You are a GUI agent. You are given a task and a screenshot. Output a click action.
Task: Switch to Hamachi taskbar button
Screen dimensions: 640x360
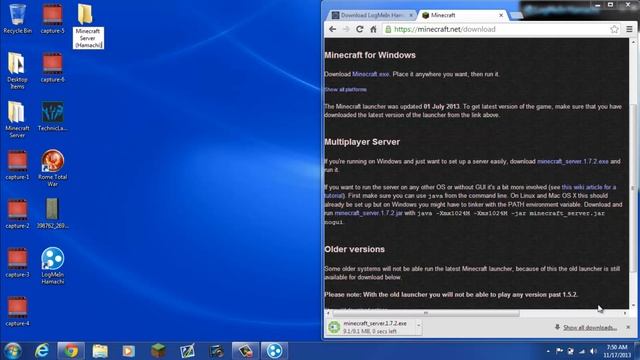[274, 351]
